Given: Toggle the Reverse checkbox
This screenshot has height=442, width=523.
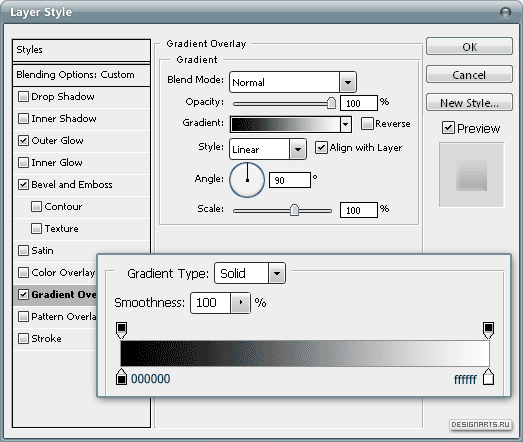Looking at the screenshot, I should point(367,124).
